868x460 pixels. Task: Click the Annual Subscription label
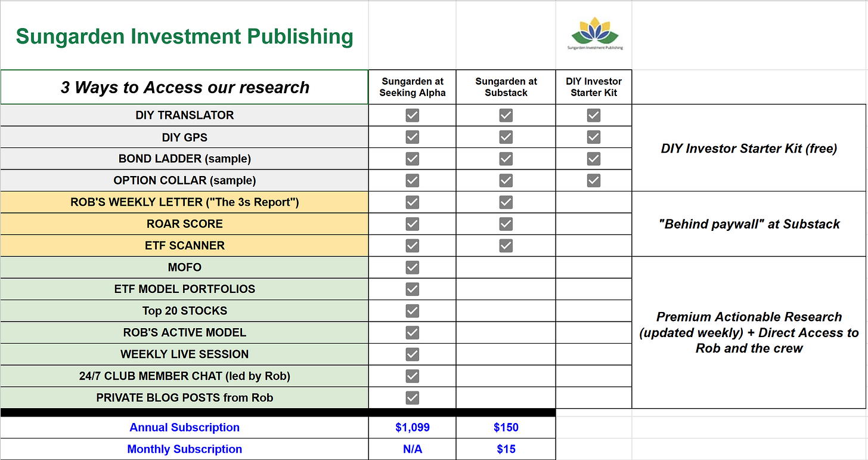[185, 427]
